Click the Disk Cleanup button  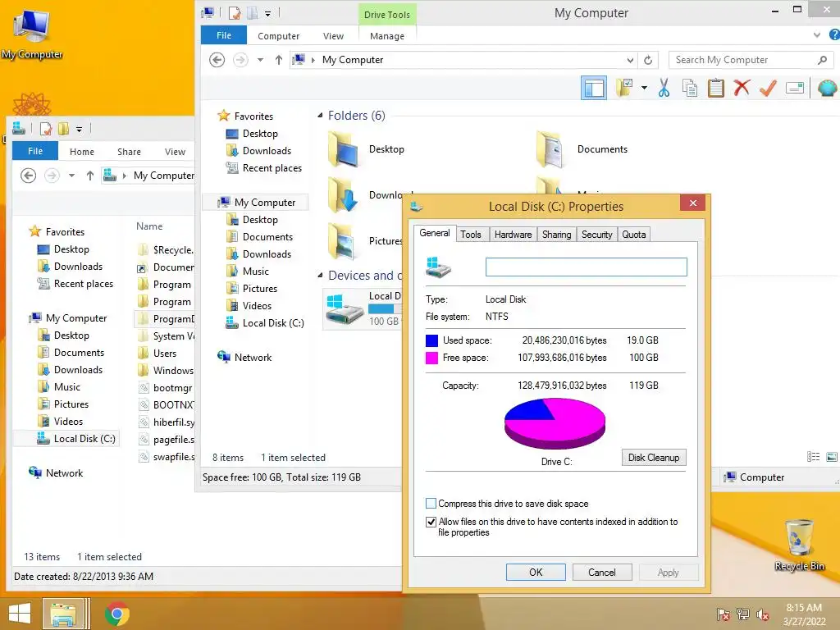[x=654, y=458]
